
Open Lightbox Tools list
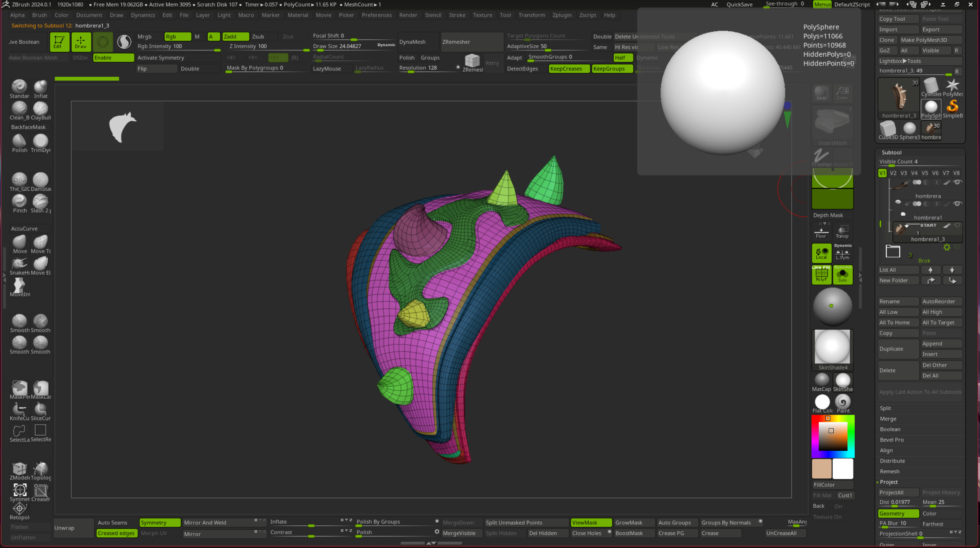pos(900,61)
